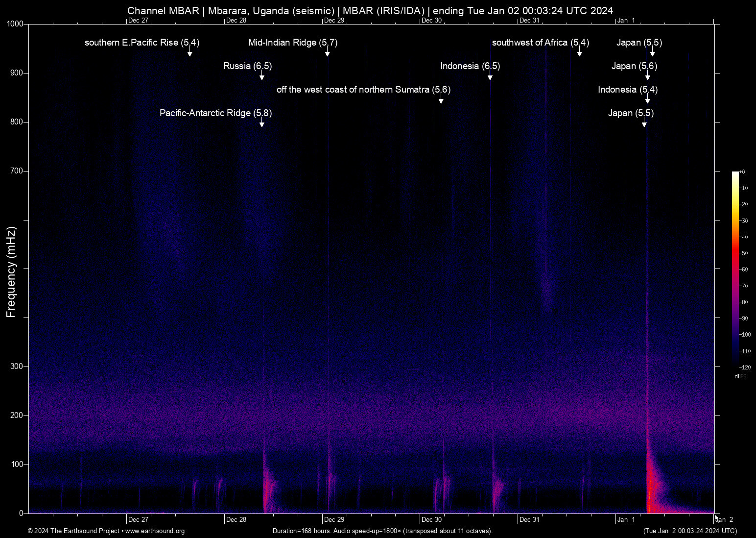Click the arrow under Pacific-Antarctic Ridge (5.8)

tap(261, 123)
